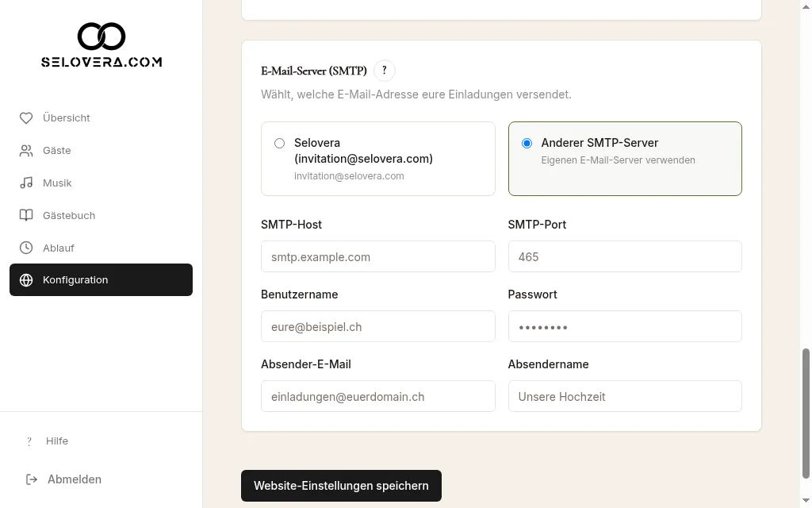The width and height of the screenshot is (812, 508).
Task: Click the Absendername input field
Action: coord(625,397)
